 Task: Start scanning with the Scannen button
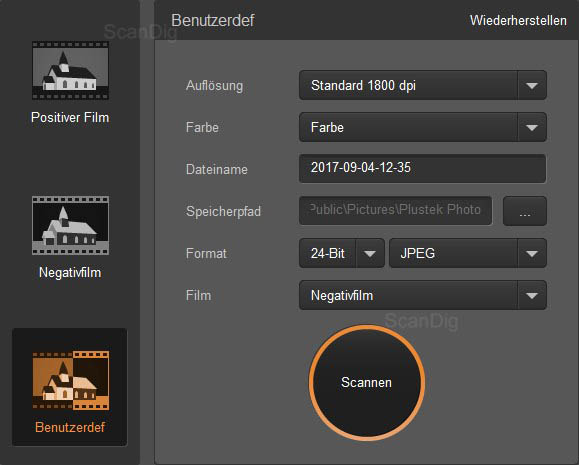point(367,383)
